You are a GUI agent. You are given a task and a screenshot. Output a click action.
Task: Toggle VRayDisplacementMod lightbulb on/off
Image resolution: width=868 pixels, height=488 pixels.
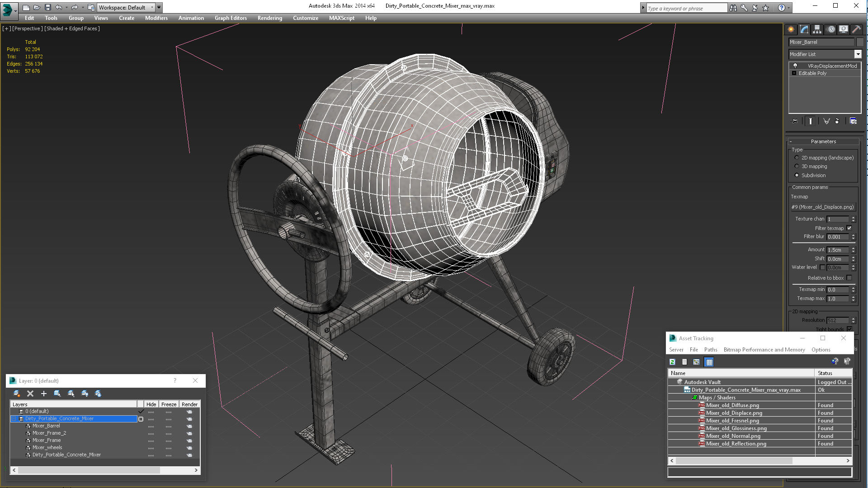[x=795, y=66]
